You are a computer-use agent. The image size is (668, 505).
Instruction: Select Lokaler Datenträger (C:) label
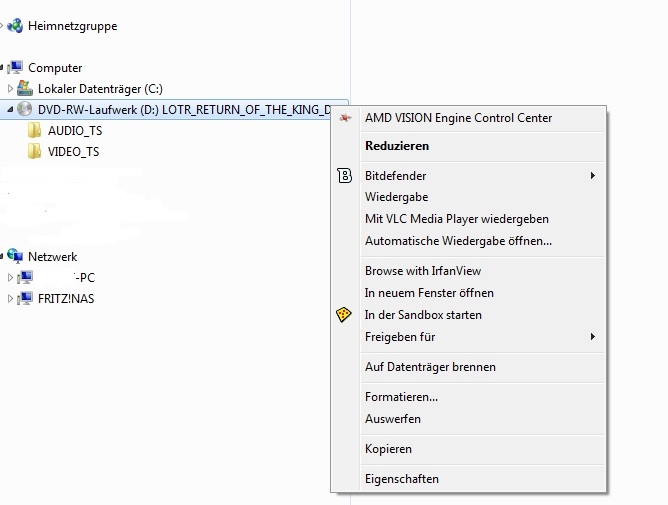tap(100, 89)
